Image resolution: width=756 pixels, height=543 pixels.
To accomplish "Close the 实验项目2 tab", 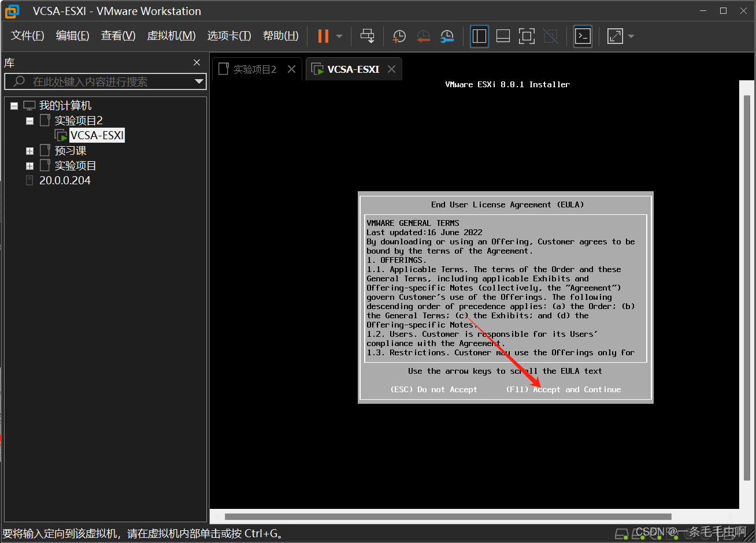I will click(x=292, y=69).
